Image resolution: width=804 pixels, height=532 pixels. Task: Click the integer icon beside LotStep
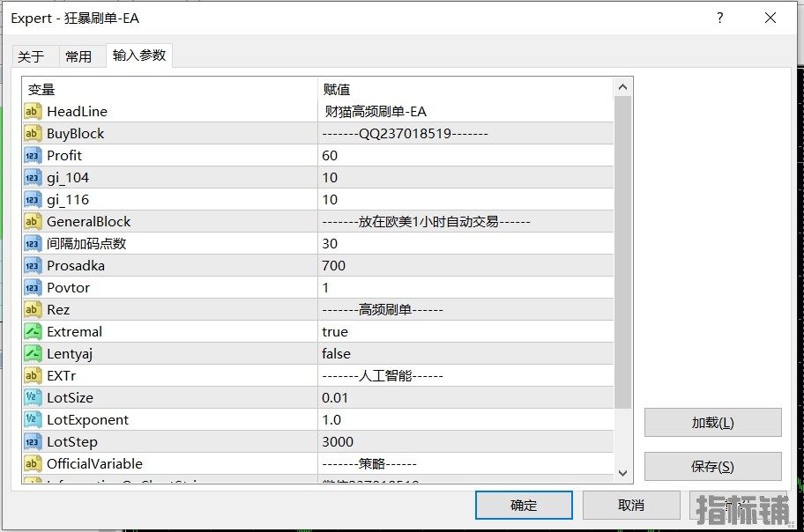33,442
